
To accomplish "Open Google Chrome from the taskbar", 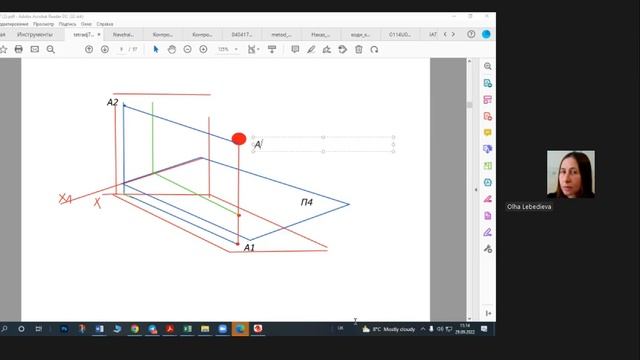I will click(x=135, y=329).
